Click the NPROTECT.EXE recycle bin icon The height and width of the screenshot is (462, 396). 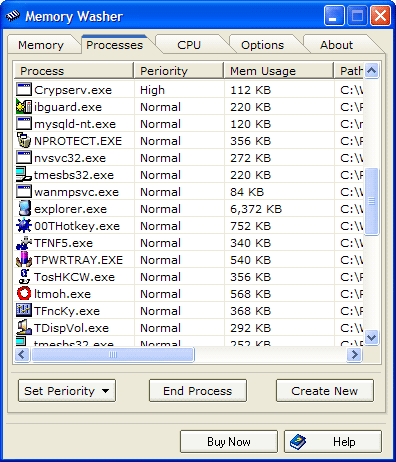click(x=24, y=141)
